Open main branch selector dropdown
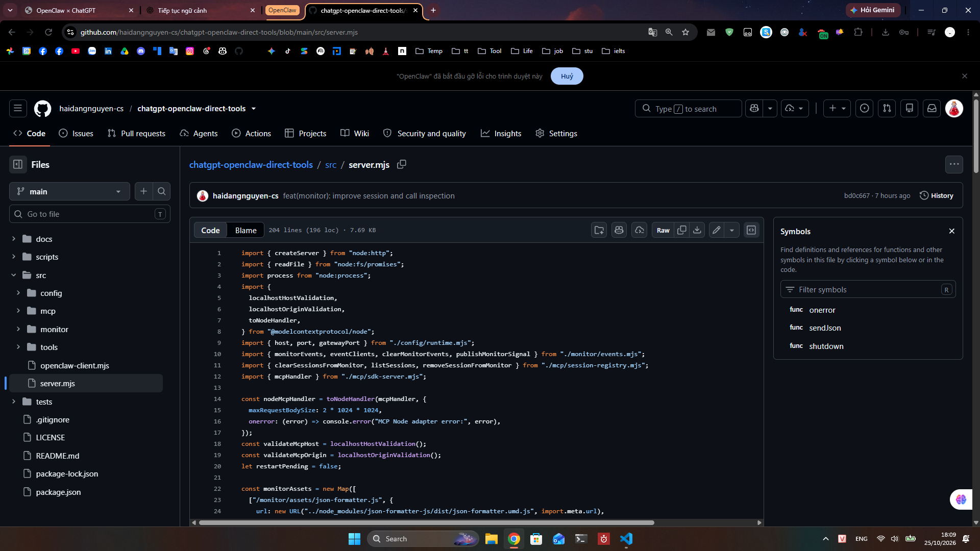980x551 pixels. [x=69, y=191]
